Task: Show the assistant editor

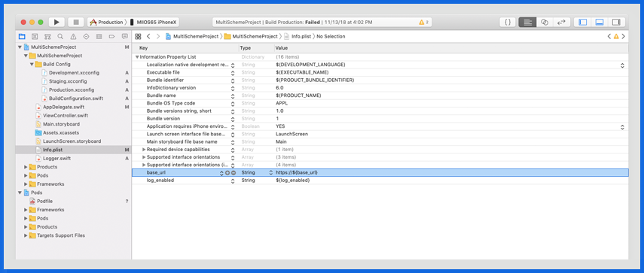Action: 545,22
